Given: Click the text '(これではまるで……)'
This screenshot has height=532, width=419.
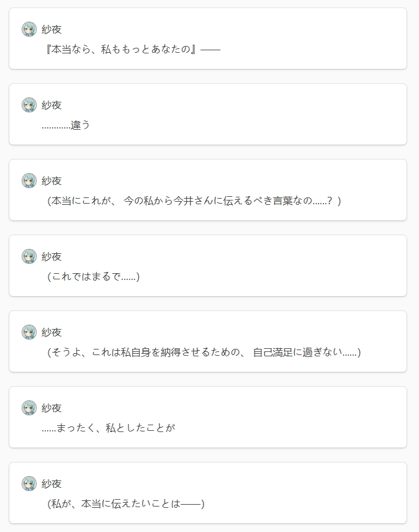Looking at the screenshot, I should [x=93, y=276].
